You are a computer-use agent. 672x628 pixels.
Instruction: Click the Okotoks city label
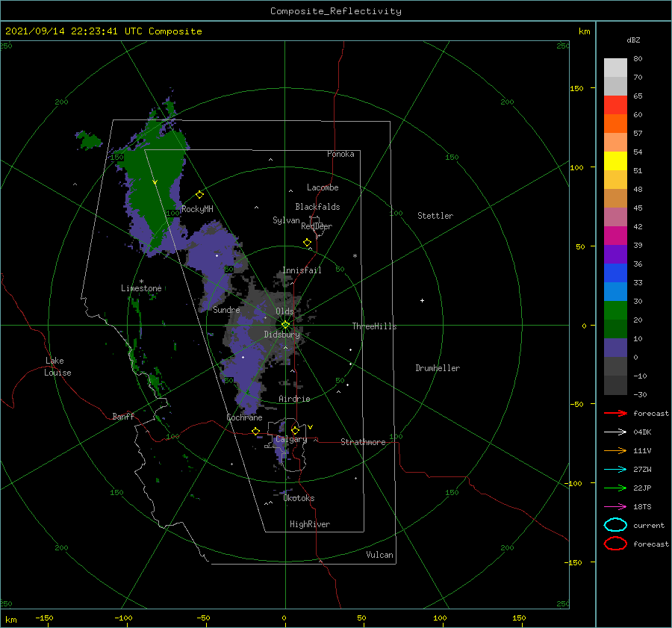coord(299,498)
